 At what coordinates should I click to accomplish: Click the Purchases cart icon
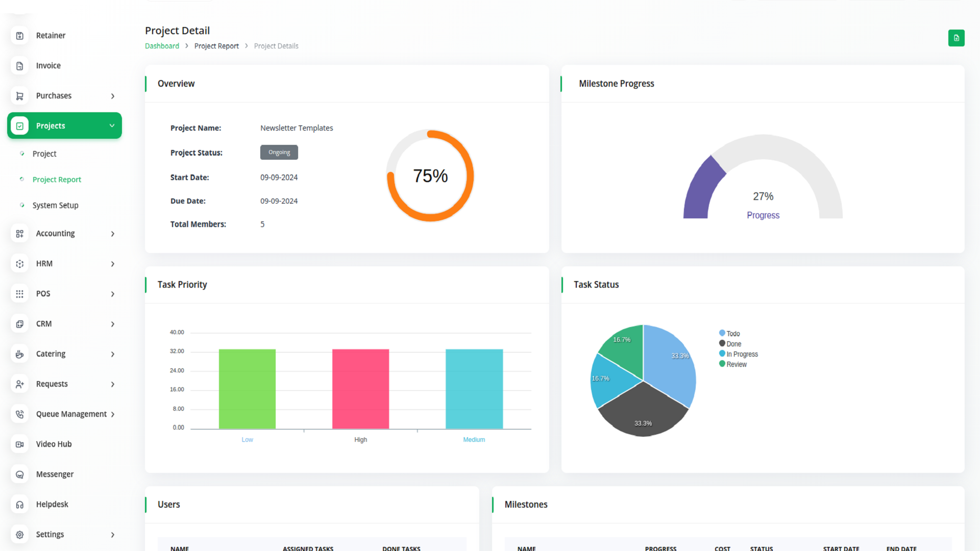click(19, 96)
